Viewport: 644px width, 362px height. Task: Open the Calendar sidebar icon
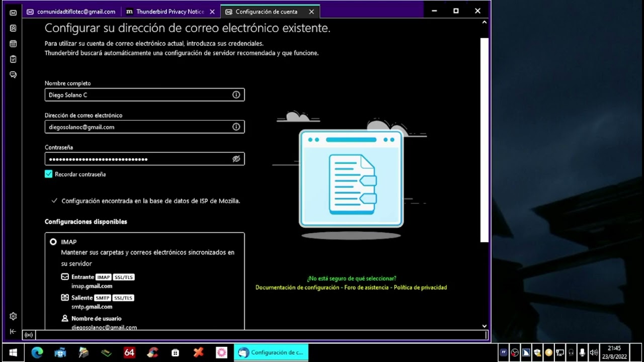[x=13, y=44]
